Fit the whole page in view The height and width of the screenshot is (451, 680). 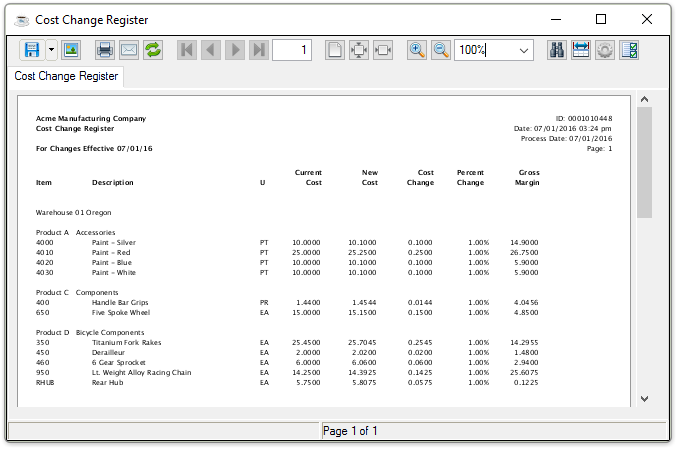coord(359,50)
